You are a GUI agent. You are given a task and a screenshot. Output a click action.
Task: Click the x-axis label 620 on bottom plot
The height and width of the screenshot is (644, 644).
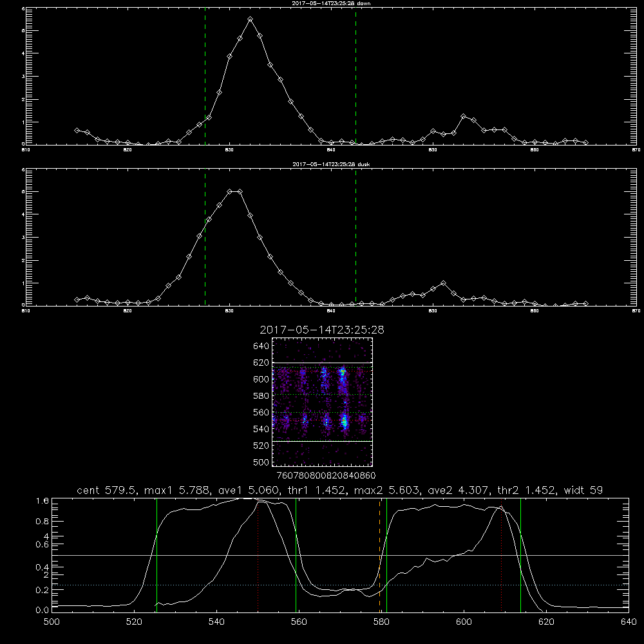(546, 622)
